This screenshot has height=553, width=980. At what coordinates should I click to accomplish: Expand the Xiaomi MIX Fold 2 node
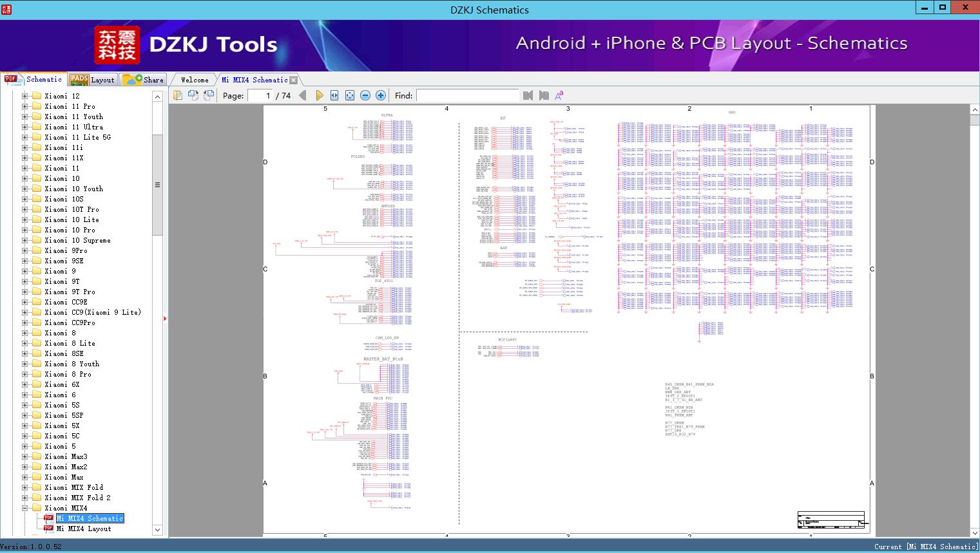pos(24,498)
